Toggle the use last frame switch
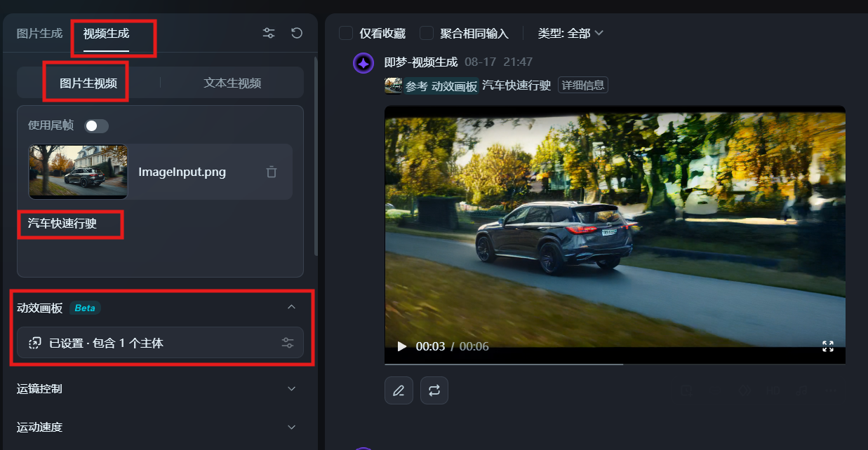The height and width of the screenshot is (450, 868). point(96,125)
